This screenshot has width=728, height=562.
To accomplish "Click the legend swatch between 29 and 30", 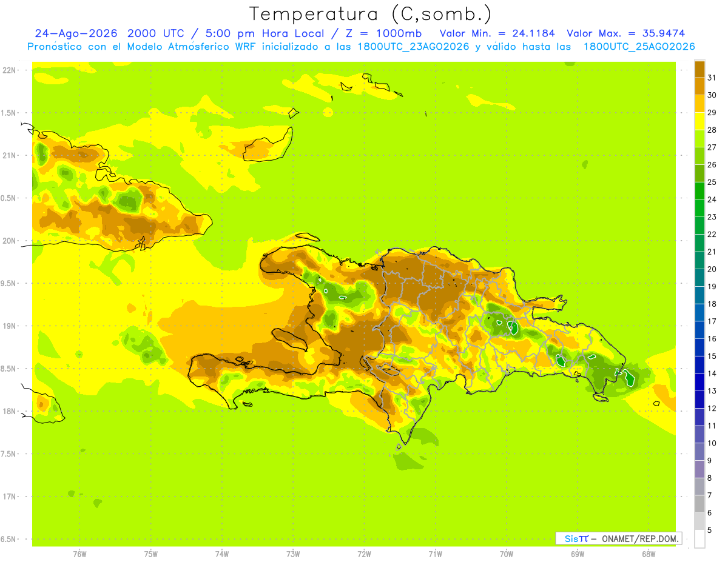I will click(x=700, y=104).
